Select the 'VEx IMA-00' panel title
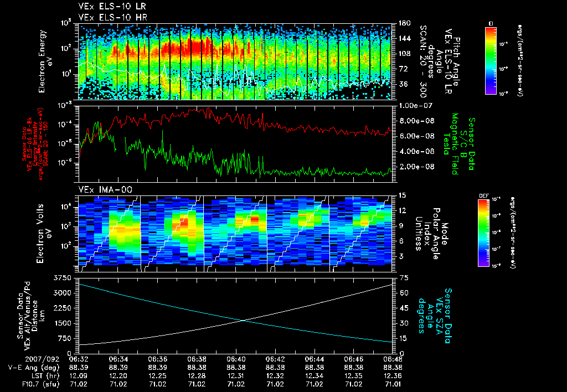 click(x=105, y=189)
